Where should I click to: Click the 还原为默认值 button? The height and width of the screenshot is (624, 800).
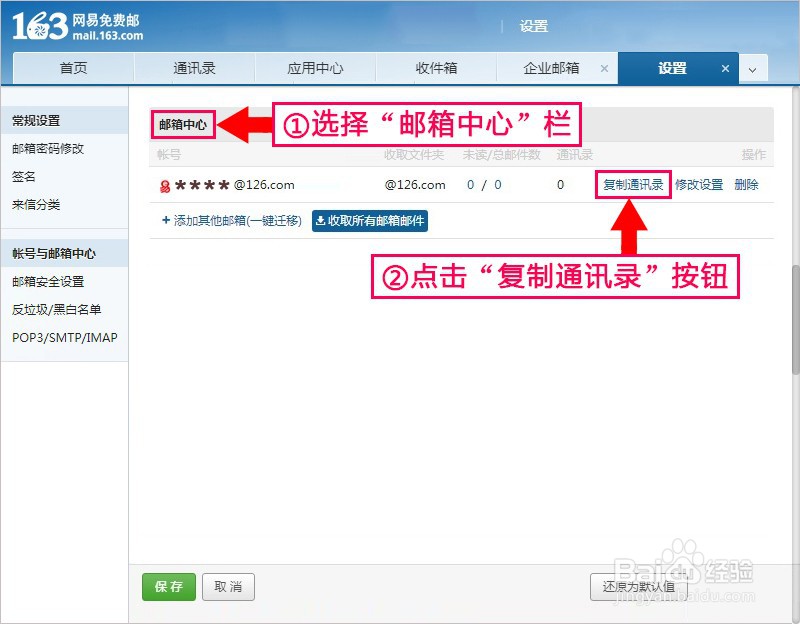click(639, 587)
